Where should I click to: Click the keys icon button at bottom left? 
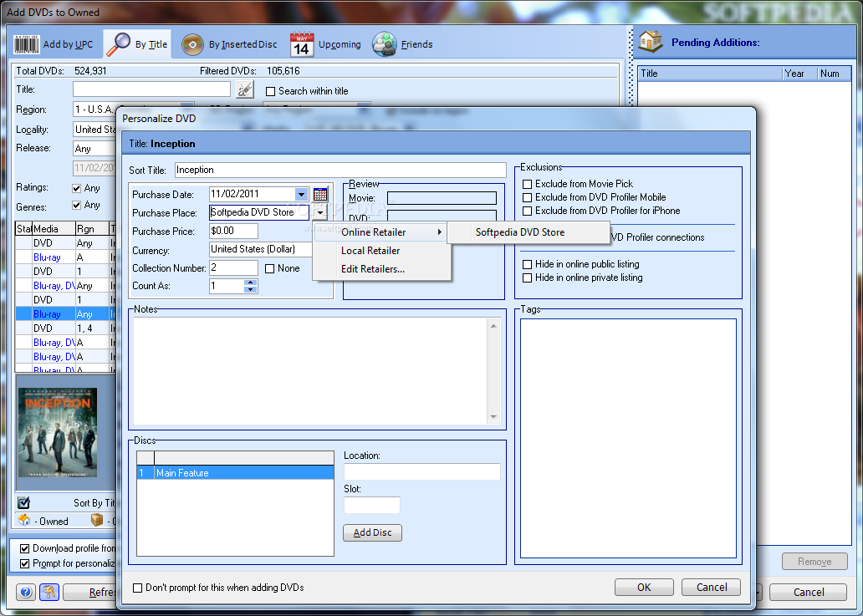49,592
